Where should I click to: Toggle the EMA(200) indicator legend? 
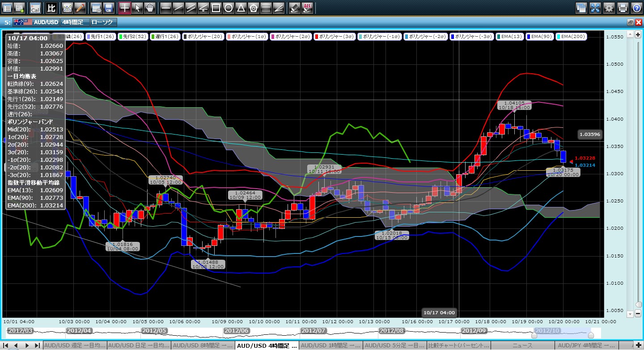pos(571,36)
